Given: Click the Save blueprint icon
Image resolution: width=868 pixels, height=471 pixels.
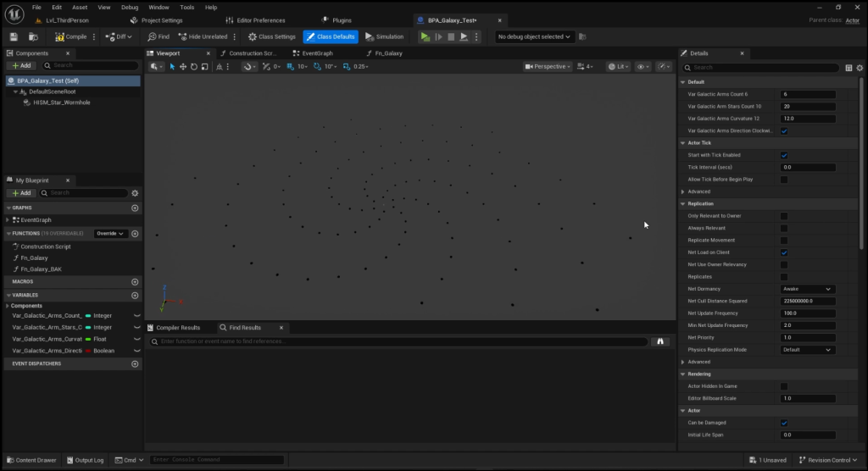Looking at the screenshot, I should (x=14, y=36).
